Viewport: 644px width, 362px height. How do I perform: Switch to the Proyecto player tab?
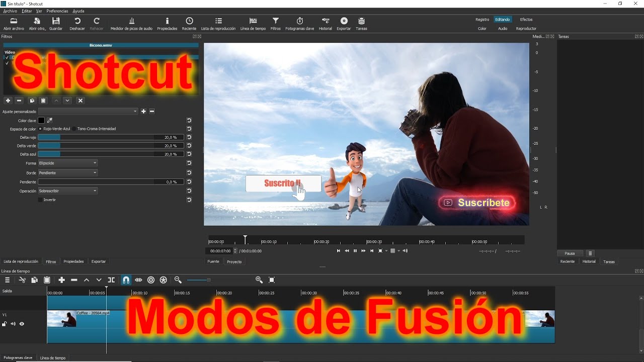point(234,261)
